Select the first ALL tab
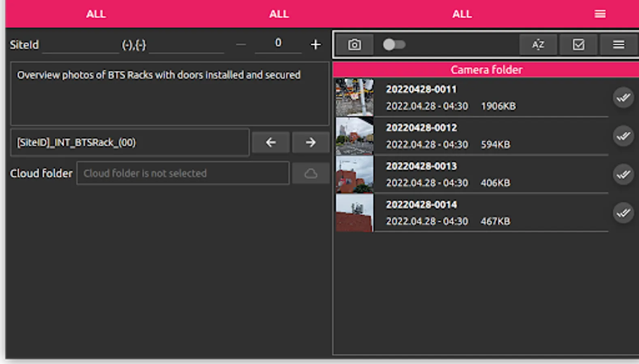The width and height of the screenshot is (639, 364). coord(96,14)
